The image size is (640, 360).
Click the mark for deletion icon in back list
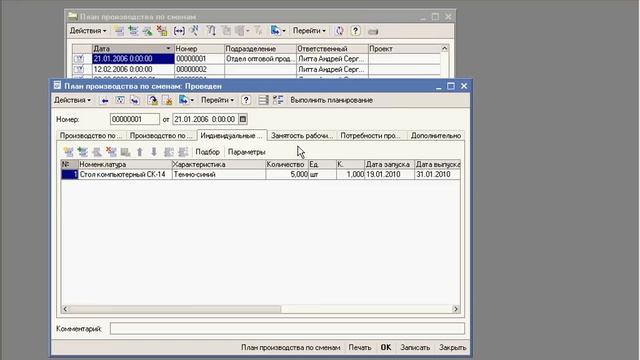click(162, 31)
